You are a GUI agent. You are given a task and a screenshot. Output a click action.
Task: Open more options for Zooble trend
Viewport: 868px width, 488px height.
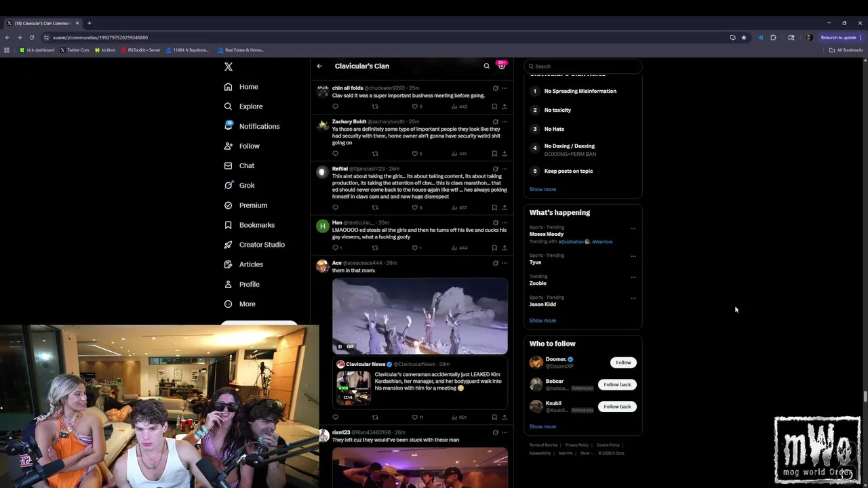[633, 277]
